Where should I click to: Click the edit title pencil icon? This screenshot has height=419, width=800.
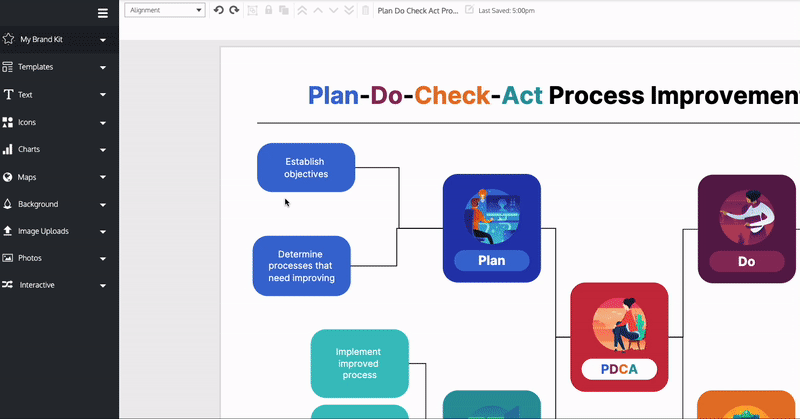469,9
